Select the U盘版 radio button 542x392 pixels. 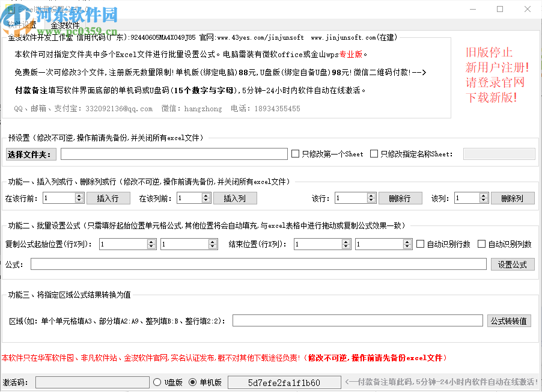(157, 381)
